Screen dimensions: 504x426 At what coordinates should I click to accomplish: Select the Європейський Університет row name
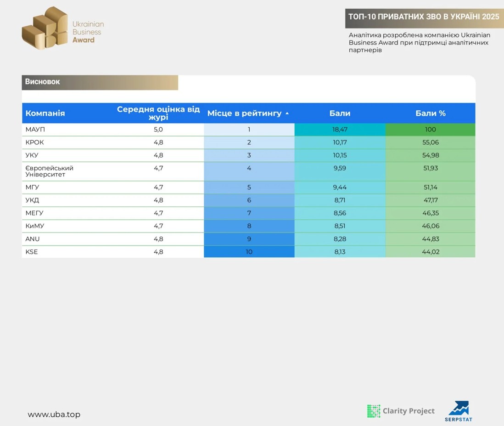pos(49,171)
